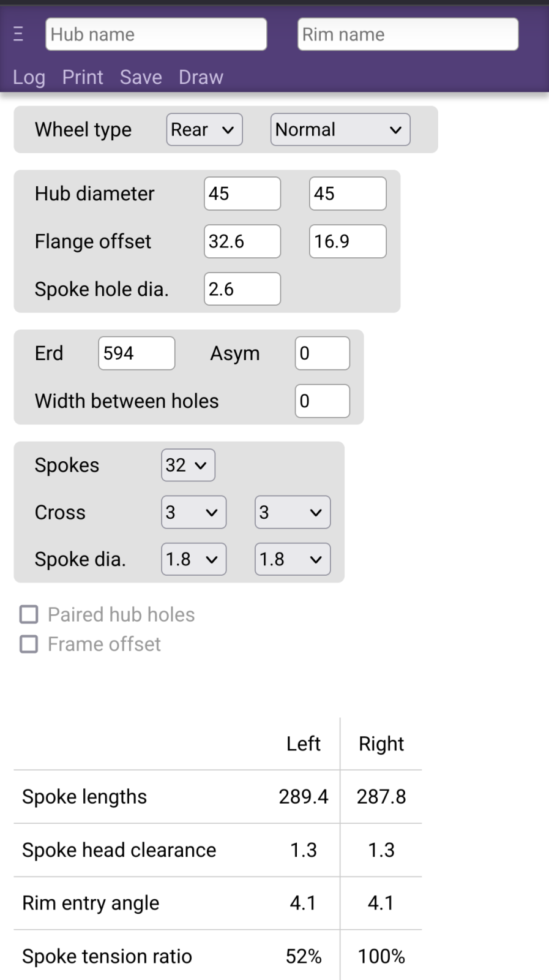Open the Rear wheel type dropdown

click(x=204, y=130)
